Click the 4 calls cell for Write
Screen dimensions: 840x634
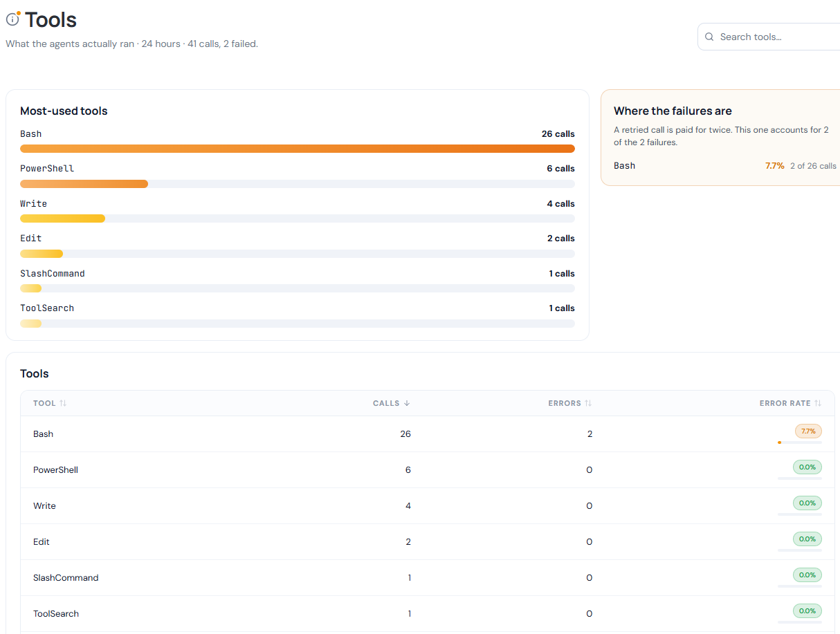click(408, 506)
